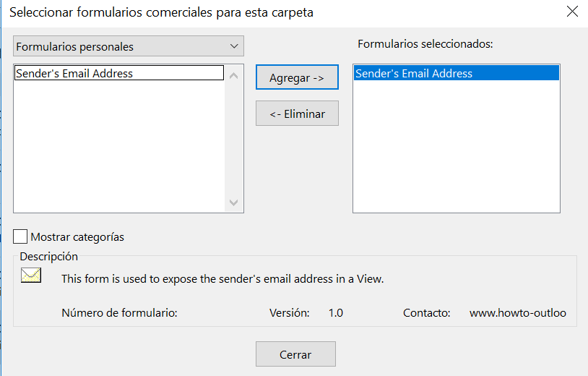
Task: Click the Mostrar categorías label text
Action: 77,236
